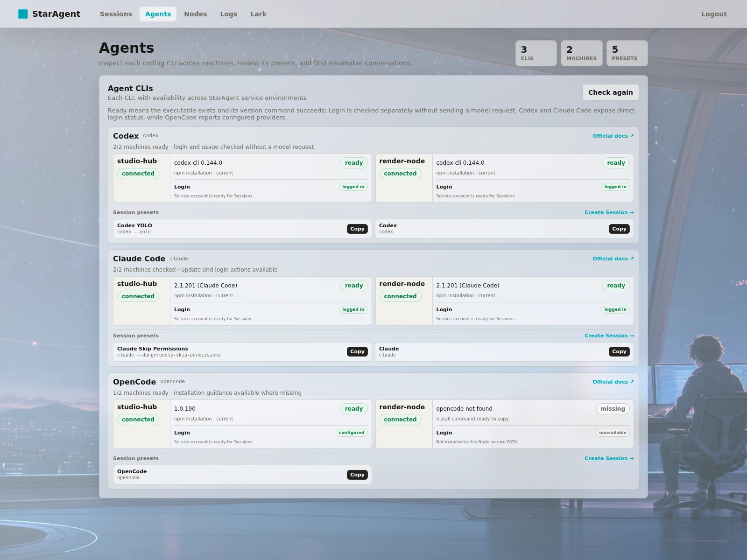Click the configured login badge under OpenCode
The width and height of the screenshot is (747, 560).
pyautogui.click(x=352, y=433)
